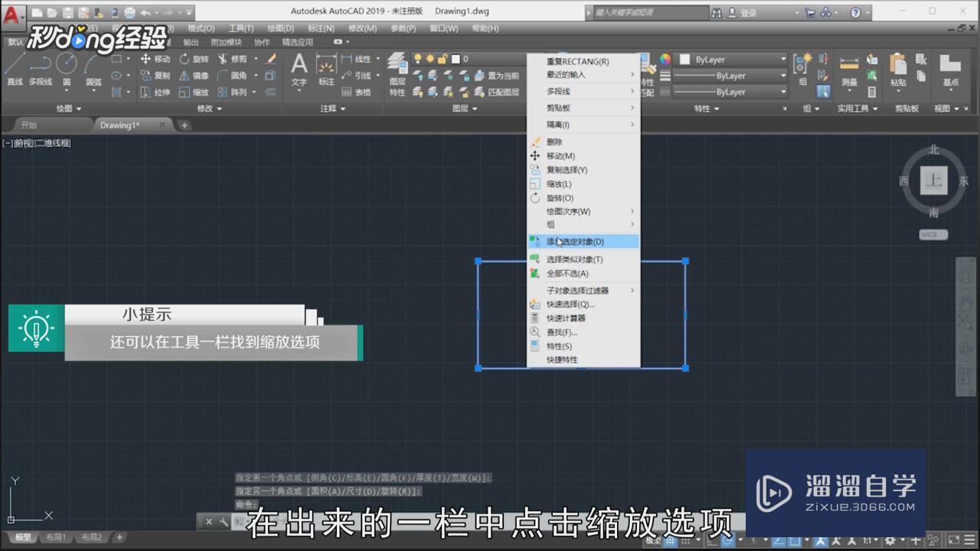Toggle layer lock padlock in layer dropdown
This screenshot has width=980, height=551.
pos(443,59)
